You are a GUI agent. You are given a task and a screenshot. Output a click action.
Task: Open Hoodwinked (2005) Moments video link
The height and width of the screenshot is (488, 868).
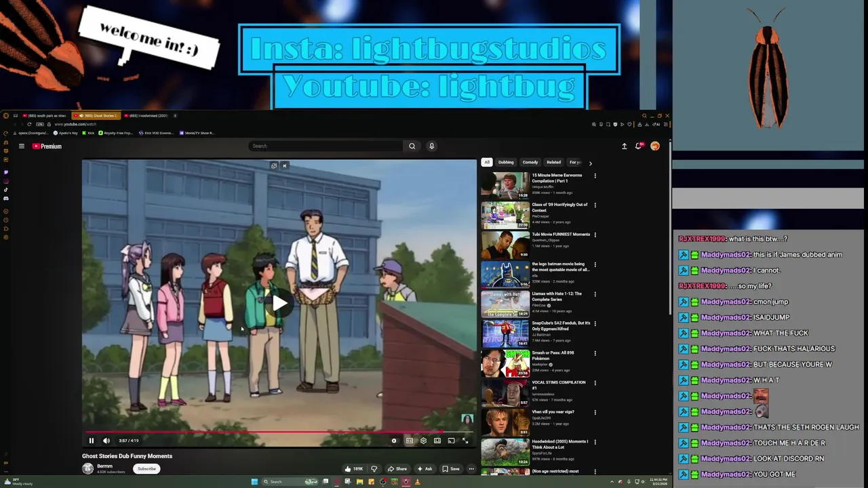560,444
